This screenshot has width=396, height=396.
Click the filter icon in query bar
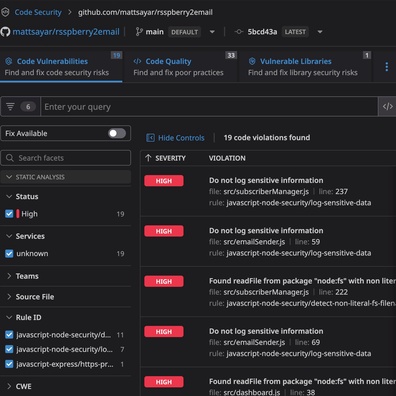coord(10,107)
